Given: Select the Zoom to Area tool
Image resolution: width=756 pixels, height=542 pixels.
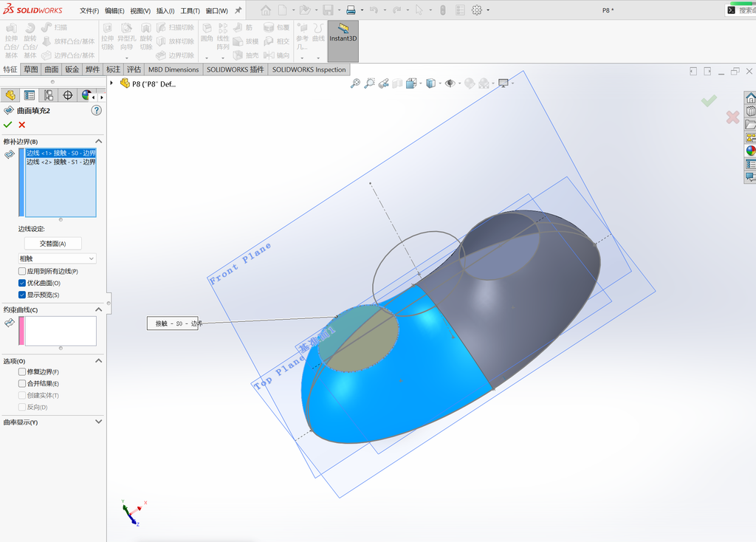Looking at the screenshot, I should tap(369, 83).
